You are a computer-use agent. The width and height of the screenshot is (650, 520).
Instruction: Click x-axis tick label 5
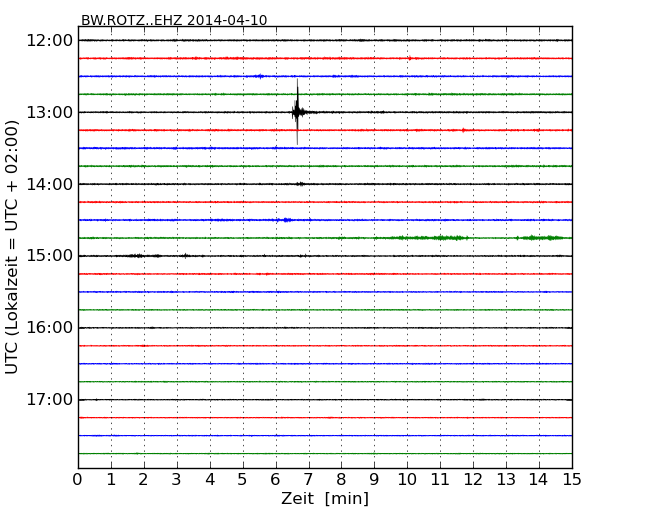click(x=243, y=480)
